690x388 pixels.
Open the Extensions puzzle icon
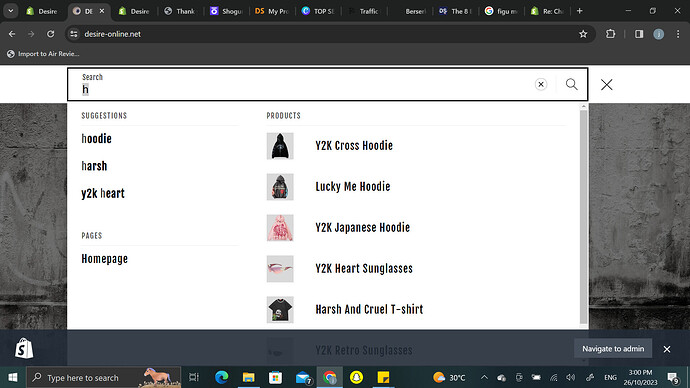(610, 34)
